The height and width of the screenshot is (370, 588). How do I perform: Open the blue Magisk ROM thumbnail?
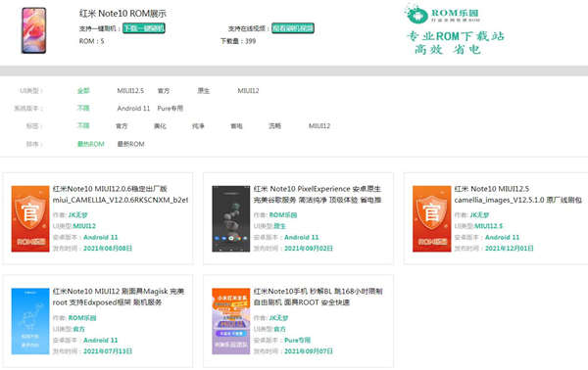click(x=30, y=321)
